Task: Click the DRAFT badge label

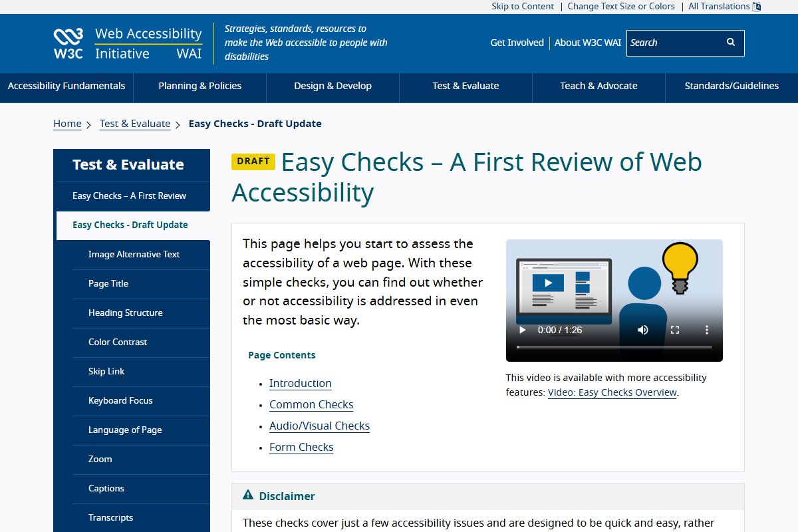Action: [x=253, y=162]
